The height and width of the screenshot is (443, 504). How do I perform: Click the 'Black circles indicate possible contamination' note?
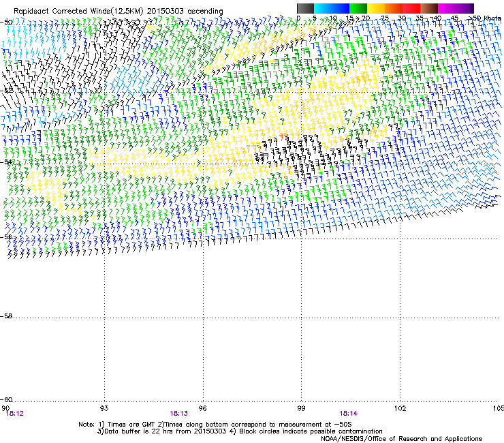click(306, 431)
